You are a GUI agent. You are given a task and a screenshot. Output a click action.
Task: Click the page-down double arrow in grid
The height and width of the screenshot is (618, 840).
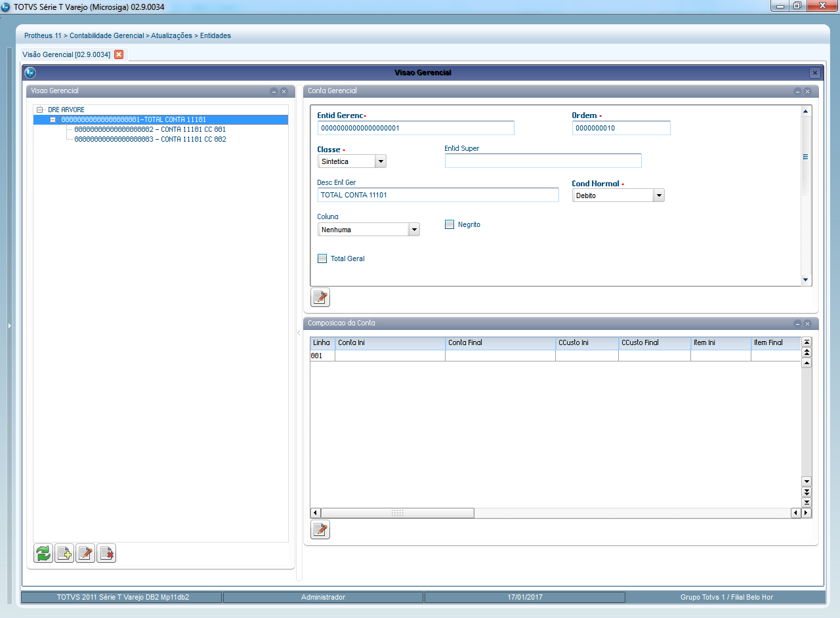click(807, 491)
